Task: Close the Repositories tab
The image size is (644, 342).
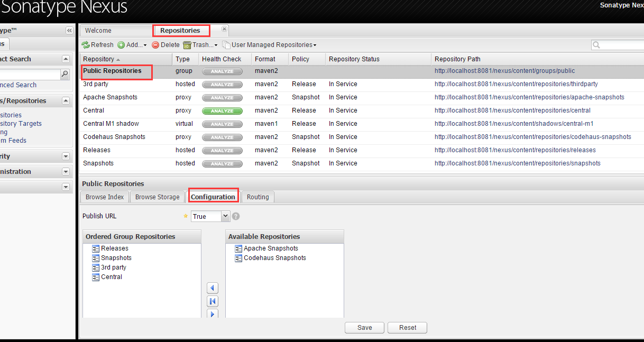Action: [224, 29]
